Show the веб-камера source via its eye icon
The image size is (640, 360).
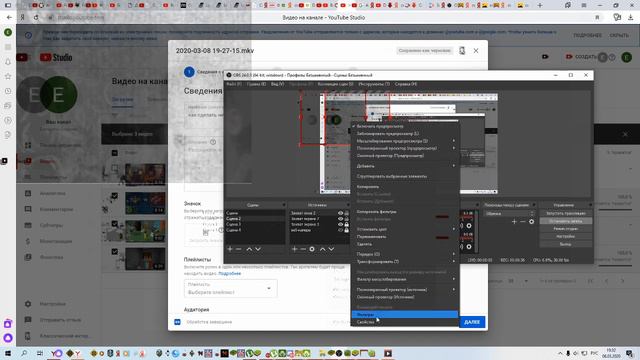coord(340,230)
